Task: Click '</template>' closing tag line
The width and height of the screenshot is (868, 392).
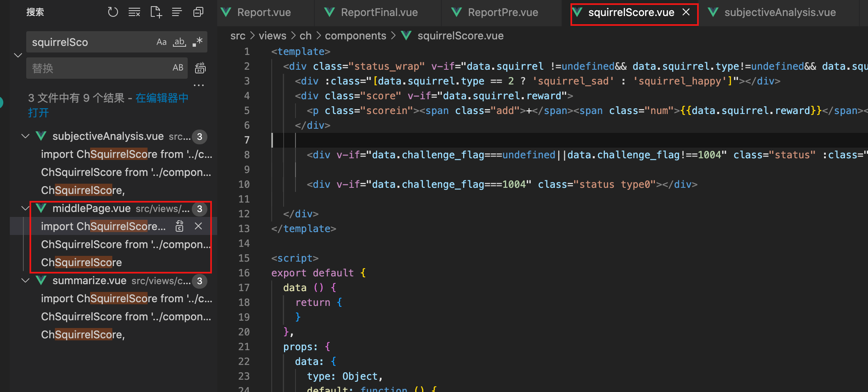Action: (304, 229)
